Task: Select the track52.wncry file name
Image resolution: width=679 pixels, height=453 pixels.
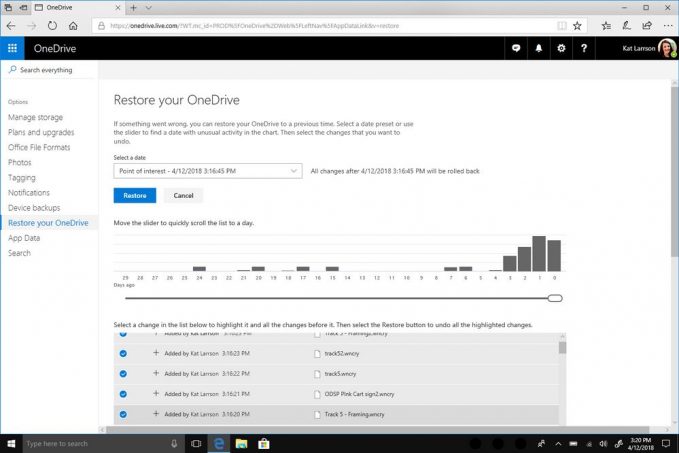Action: coord(342,353)
